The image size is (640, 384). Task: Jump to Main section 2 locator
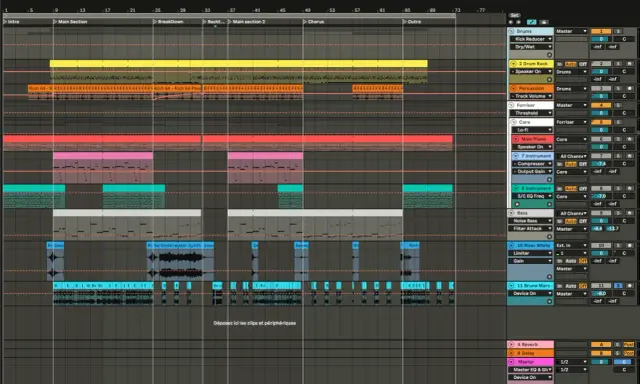[247, 22]
